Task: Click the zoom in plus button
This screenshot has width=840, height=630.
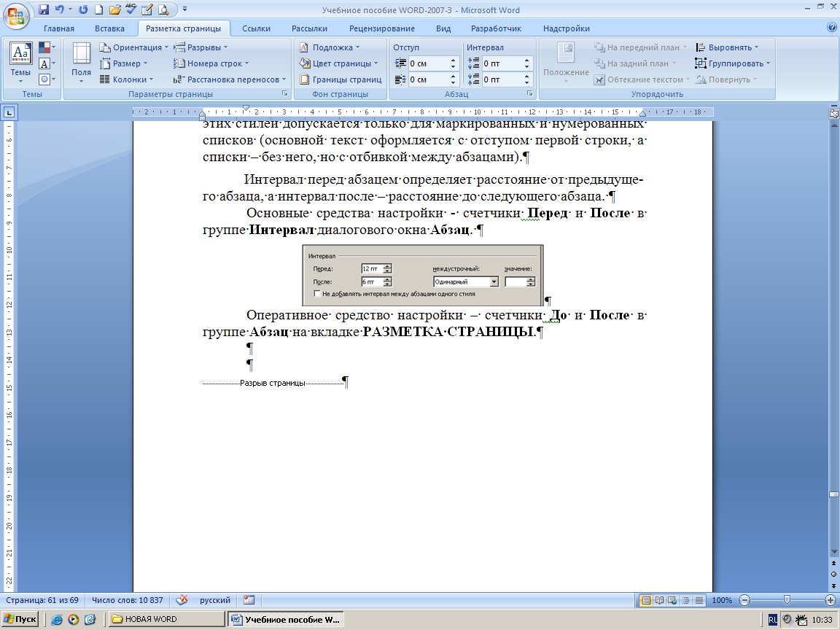Action: tap(831, 601)
